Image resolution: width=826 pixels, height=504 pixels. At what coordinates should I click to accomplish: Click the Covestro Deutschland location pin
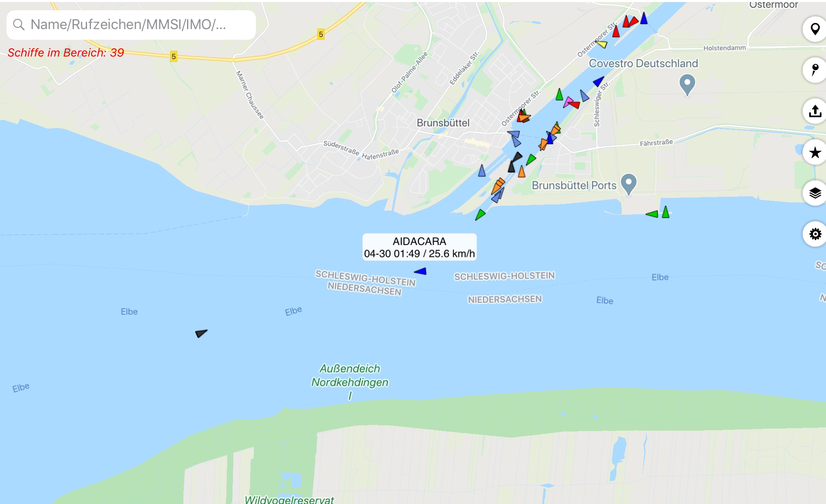coord(687,85)
